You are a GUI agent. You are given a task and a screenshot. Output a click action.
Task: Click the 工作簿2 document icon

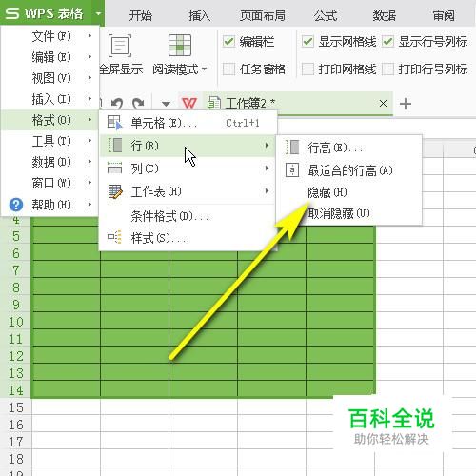[x=214, y=103]
